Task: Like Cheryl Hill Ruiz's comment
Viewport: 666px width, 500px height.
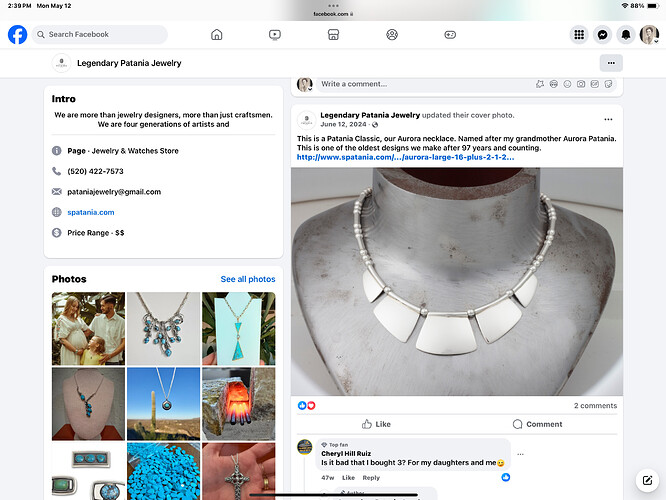Action: [x=348, y=477]
